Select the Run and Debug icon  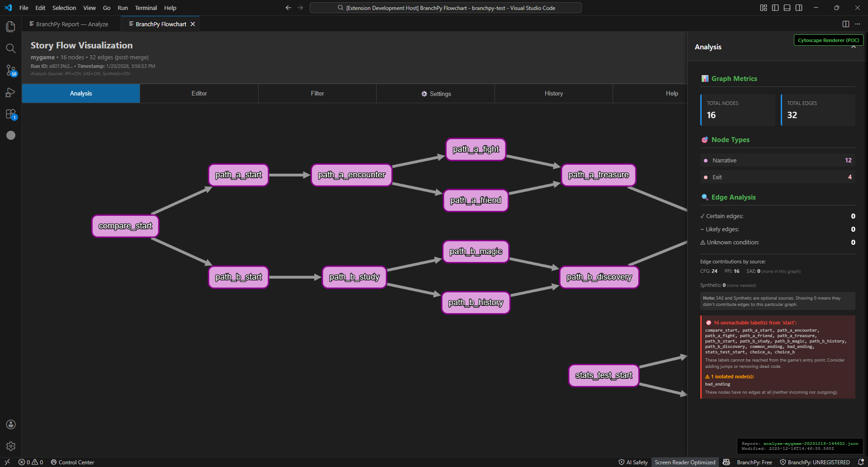click(11, 92)
